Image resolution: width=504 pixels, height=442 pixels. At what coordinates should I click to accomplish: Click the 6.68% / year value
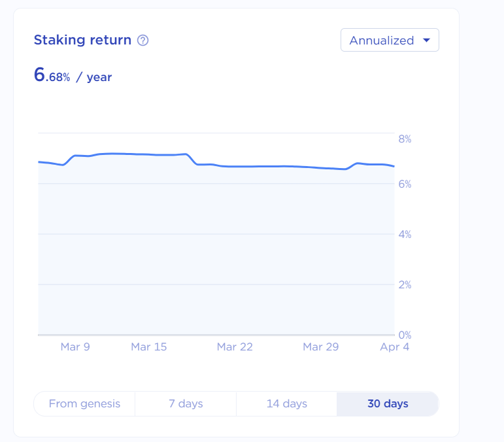[x=73, y=76]
